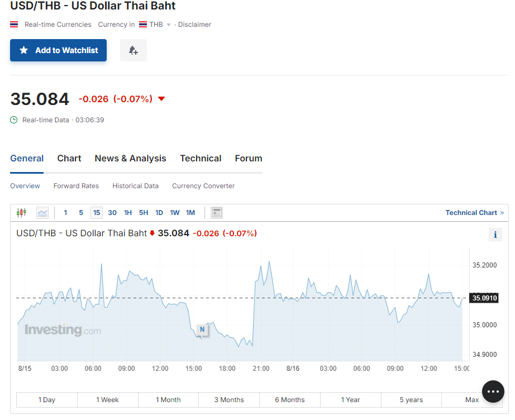Click the create alert bell icon
This screenshot has width=515, height=420.
133,50
